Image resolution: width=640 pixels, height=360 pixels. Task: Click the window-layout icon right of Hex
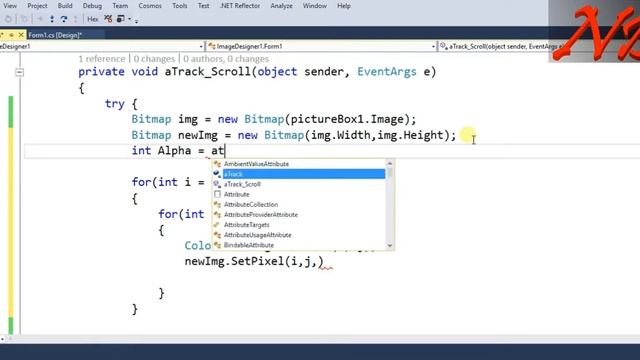click(x=120, y=19)
